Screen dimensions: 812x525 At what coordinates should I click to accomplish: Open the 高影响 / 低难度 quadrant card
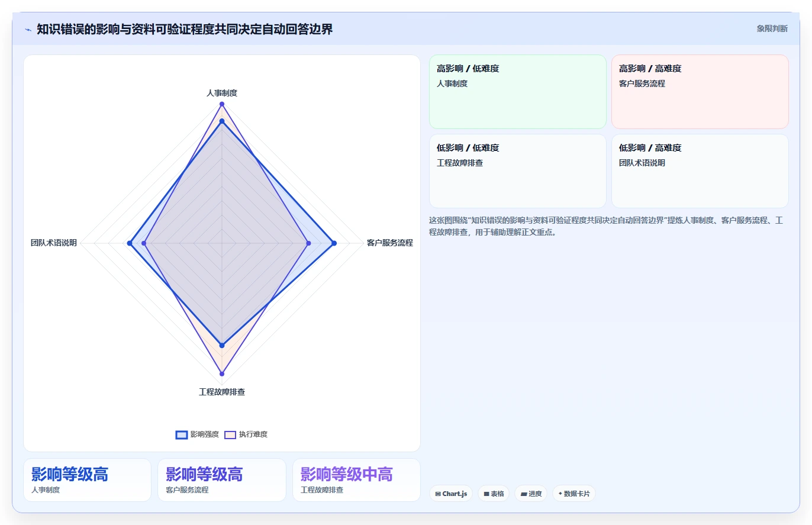point(518,92)
